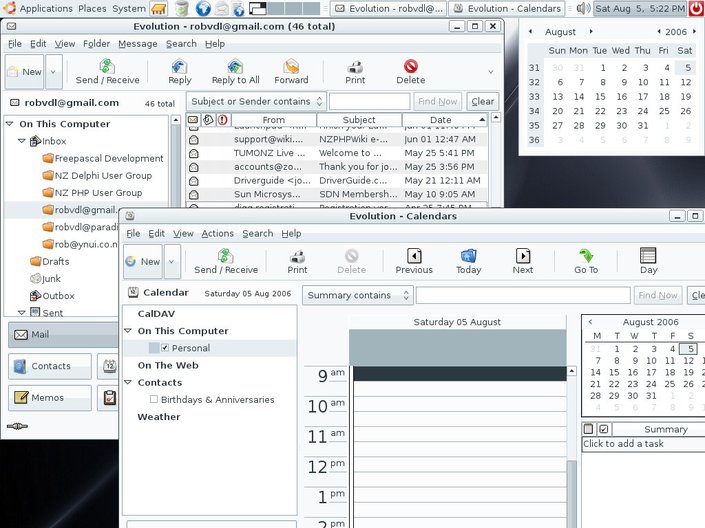
Task: Clear the mail search
Action: pos(482,101)
